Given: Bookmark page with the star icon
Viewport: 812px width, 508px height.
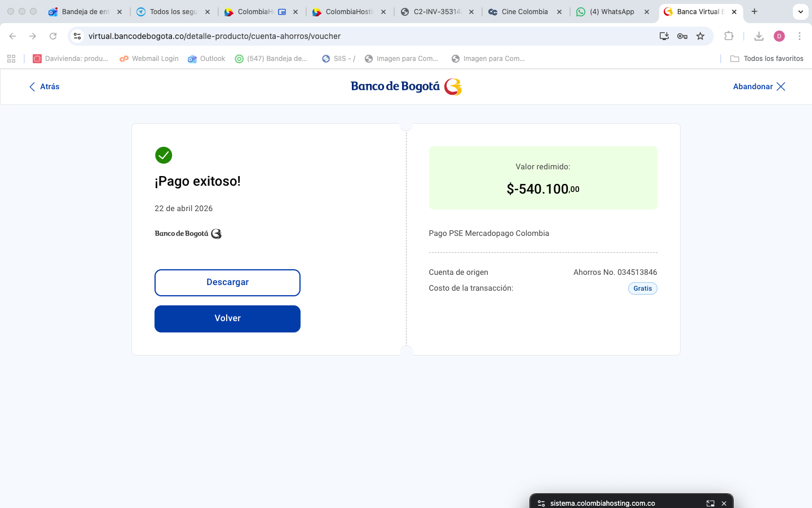Looking at the screenshot, I should 700,36.
